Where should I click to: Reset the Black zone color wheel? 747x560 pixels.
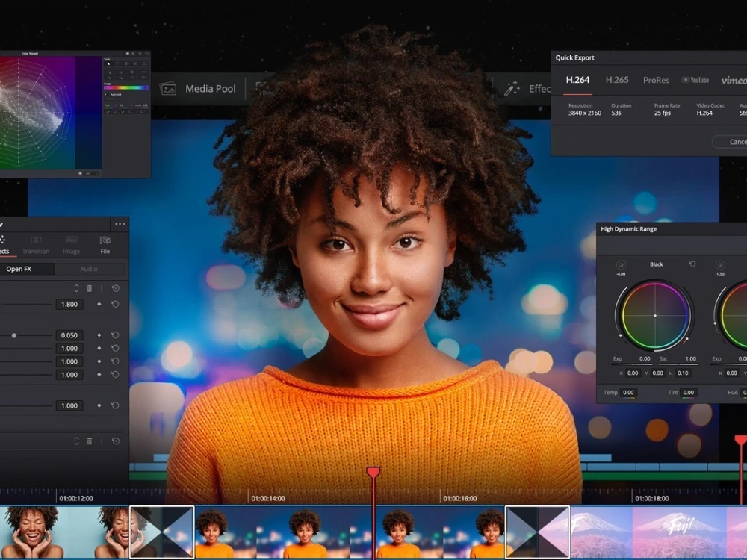point(692,264)
